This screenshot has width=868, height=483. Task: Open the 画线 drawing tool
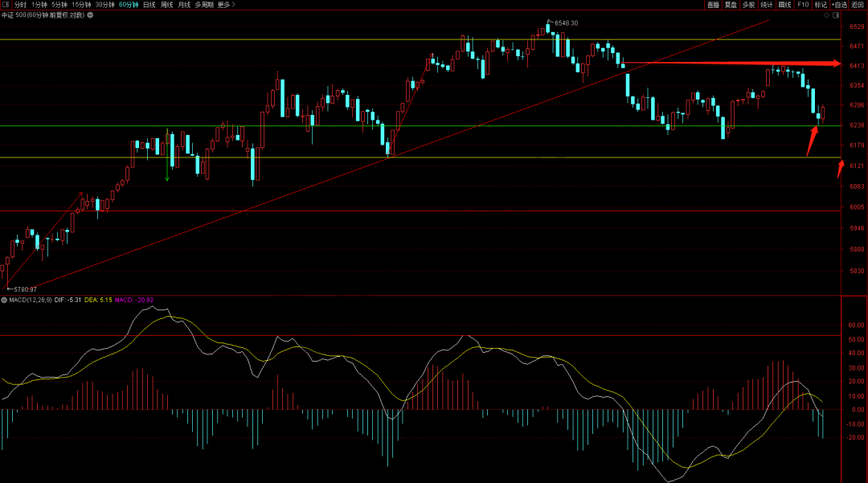coord(785,5)
